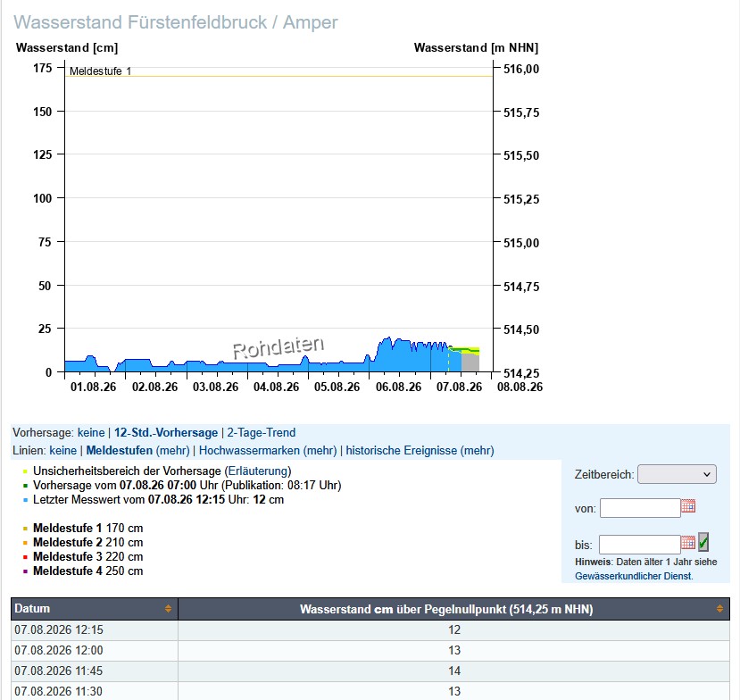Select 'keine' Linien option
Image resolution: width=740 pixels, height=700 pixels.
pyautogui.click(x=62, y=451)
